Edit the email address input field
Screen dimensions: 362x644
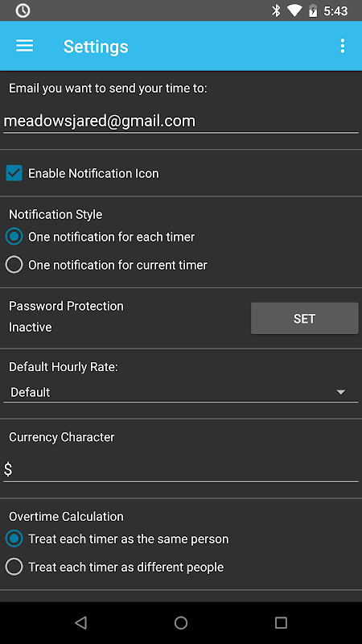point(180,122)
